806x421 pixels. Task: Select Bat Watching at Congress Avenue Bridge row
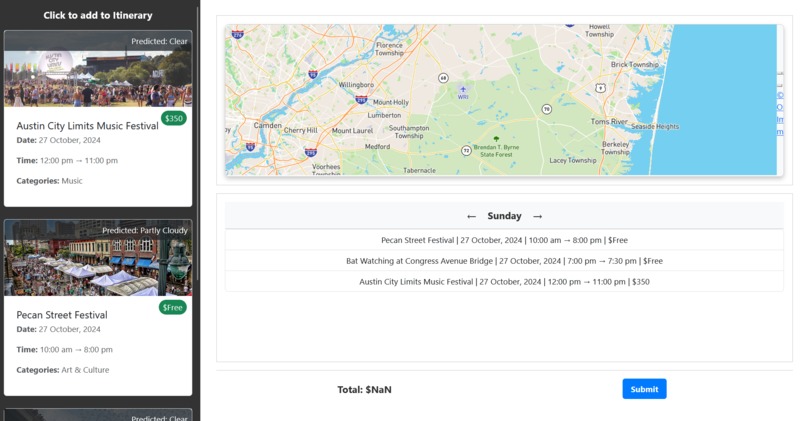(504, 261)
